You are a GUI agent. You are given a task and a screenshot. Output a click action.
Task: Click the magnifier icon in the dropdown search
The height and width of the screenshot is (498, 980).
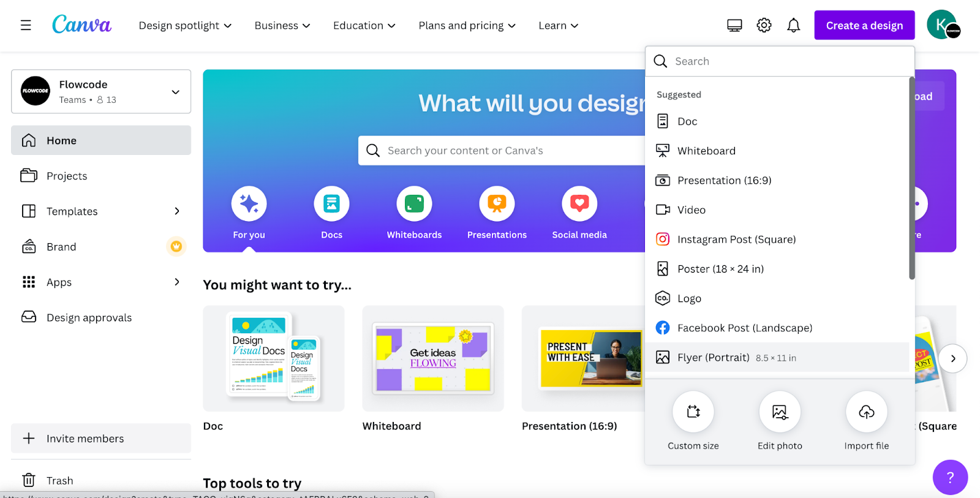click(660, 61)
